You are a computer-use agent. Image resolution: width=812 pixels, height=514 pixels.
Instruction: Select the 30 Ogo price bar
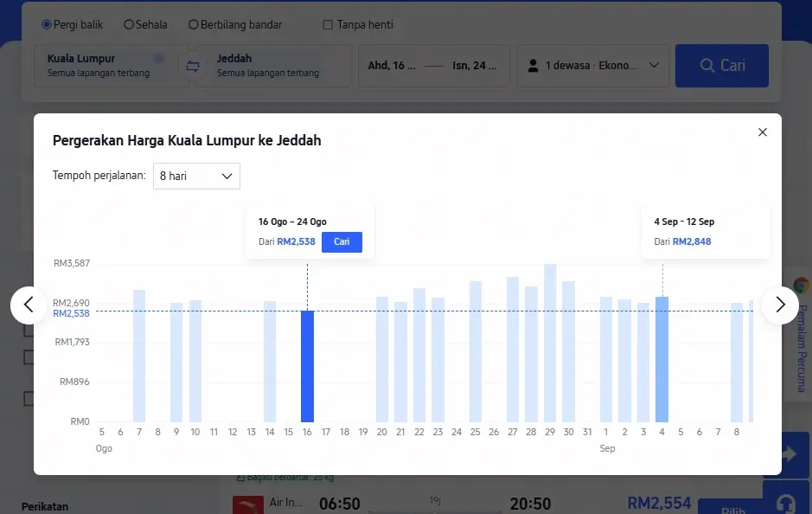pos(569,351)
